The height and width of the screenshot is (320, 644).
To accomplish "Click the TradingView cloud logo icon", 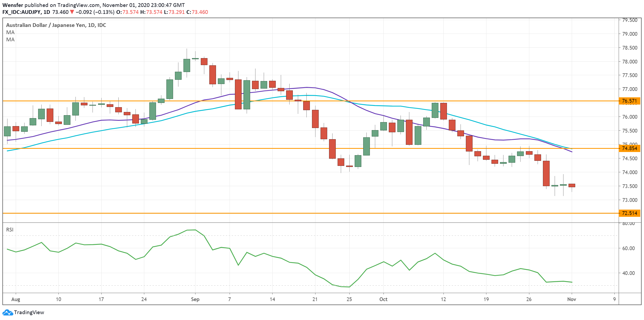I will 7,312.
